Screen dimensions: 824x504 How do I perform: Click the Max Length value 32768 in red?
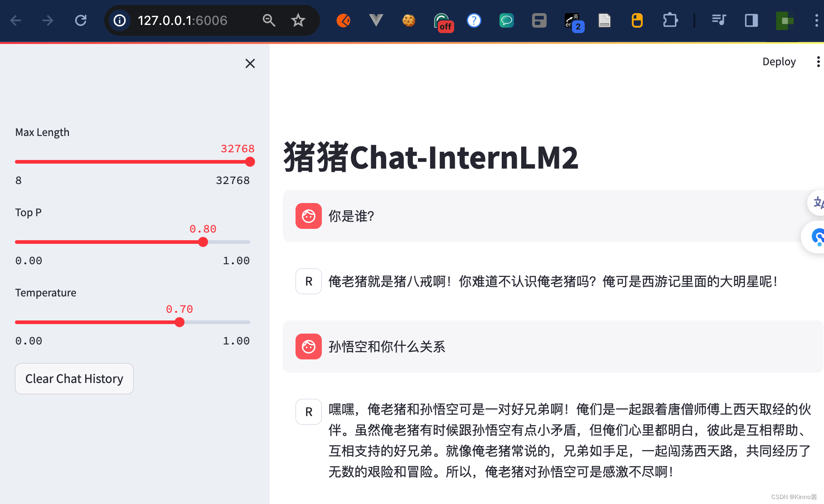238,149
